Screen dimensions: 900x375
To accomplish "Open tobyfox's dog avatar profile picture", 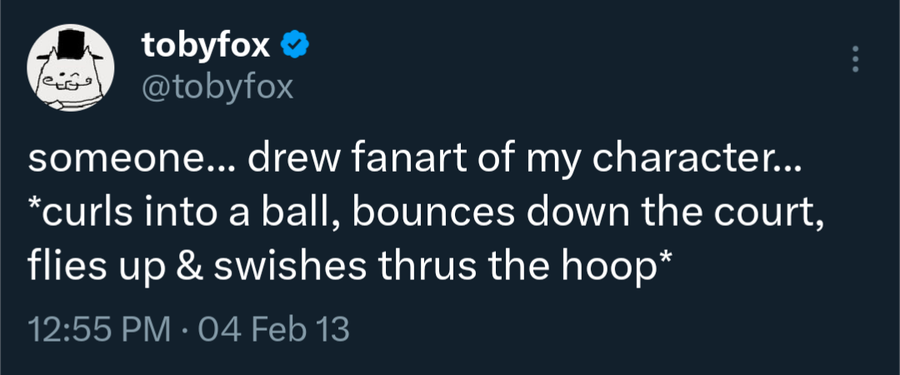I will pos(70,68).
